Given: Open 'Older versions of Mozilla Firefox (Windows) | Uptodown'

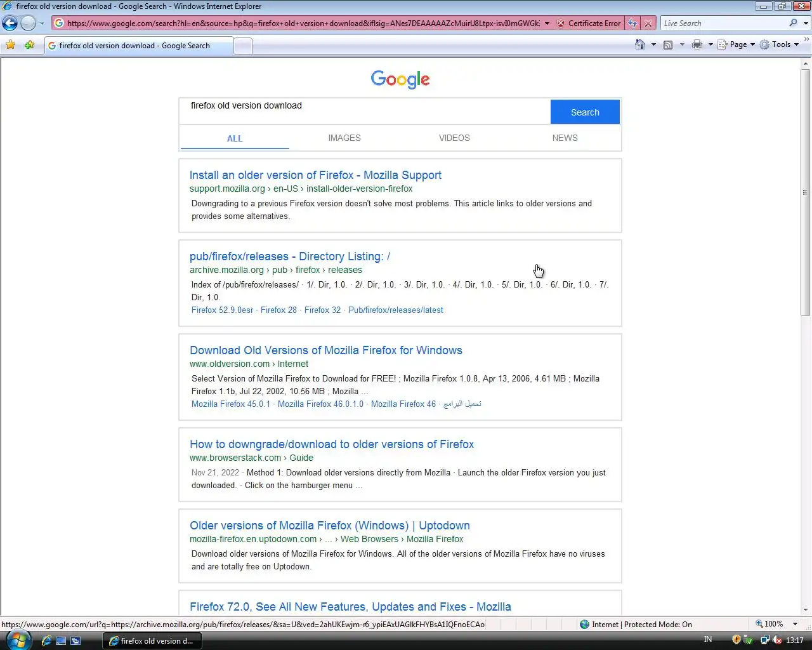Looking at the screenshot, I should pyautogui.click(x=330, y=526).
